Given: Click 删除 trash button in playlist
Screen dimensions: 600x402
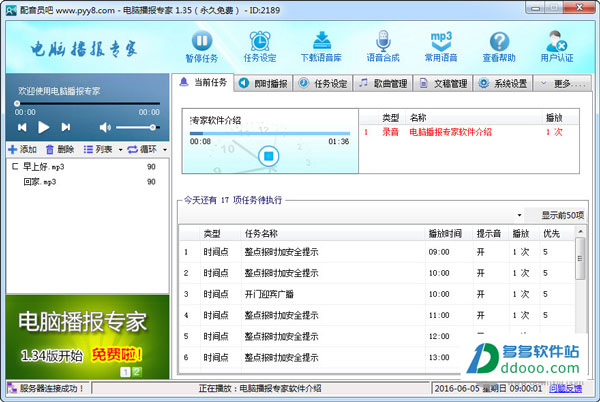Looking at the screenshot, I should [60, 149].
